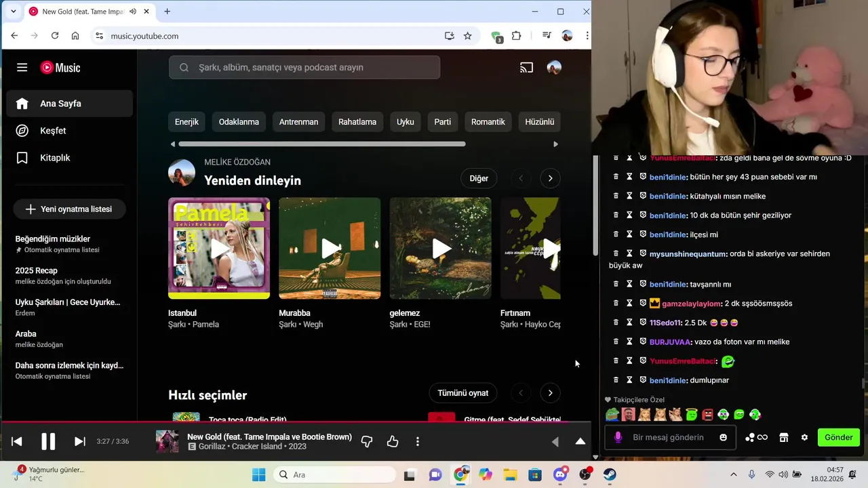Skip to the next track

point(79,442)
